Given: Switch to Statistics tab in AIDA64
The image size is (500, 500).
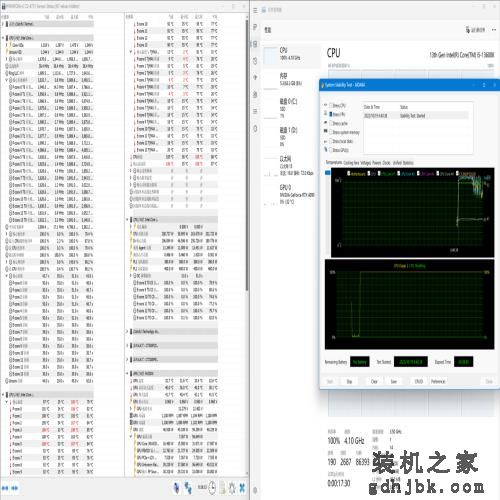Looking at the screenshot, I should [408, 163].
